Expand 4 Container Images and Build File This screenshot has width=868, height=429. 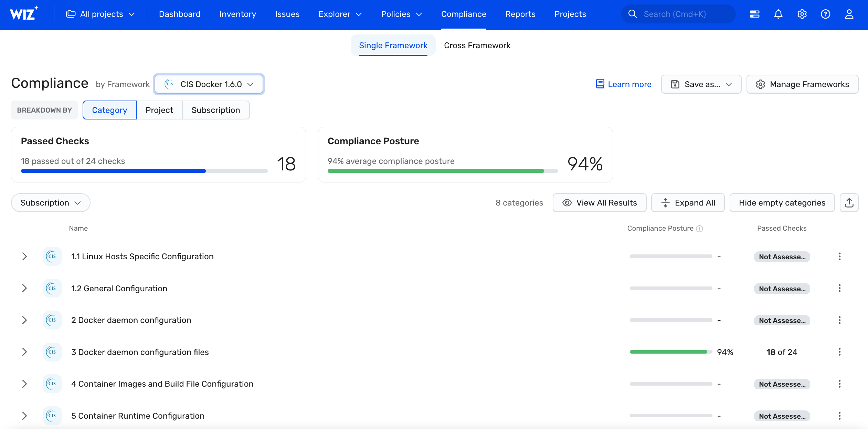click(24, 384)
